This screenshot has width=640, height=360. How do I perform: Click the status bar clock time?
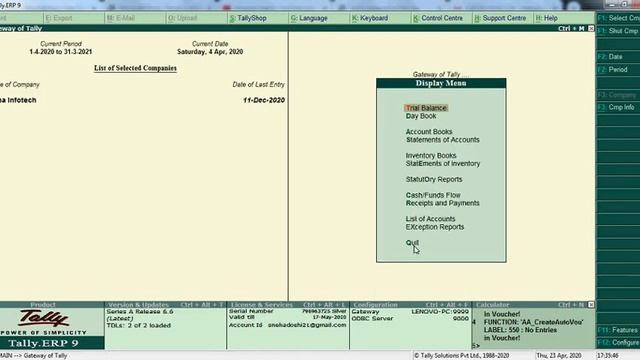click(607, 356)
